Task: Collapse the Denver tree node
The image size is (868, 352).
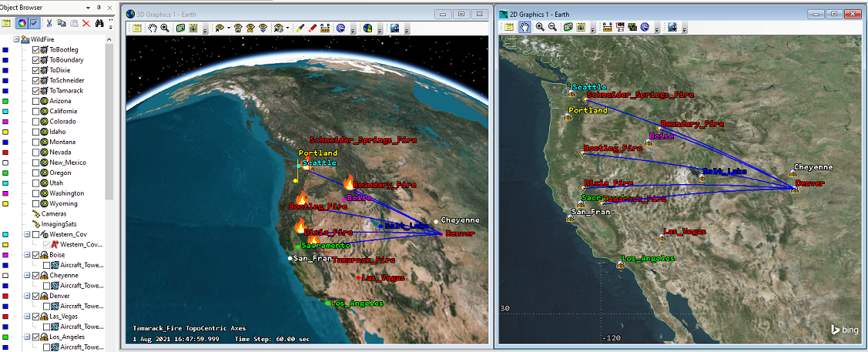Action: pyautogui.click(x=26, y=296)
